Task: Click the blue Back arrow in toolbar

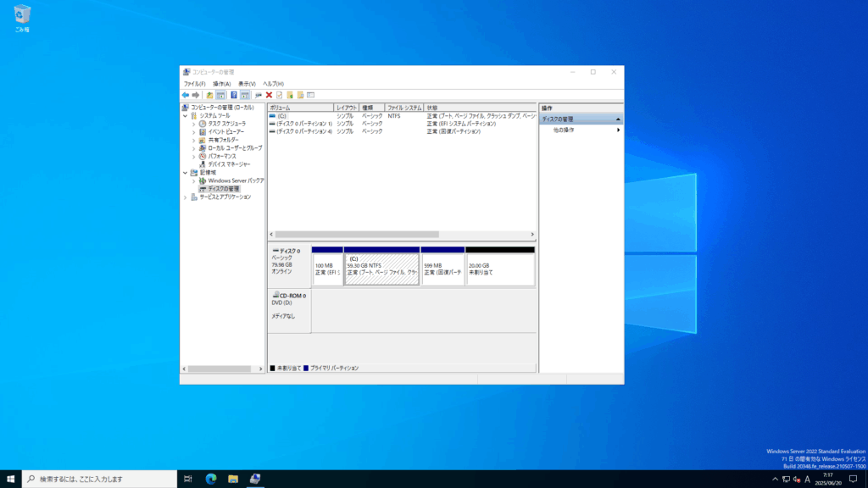Action: coord(185,95)
